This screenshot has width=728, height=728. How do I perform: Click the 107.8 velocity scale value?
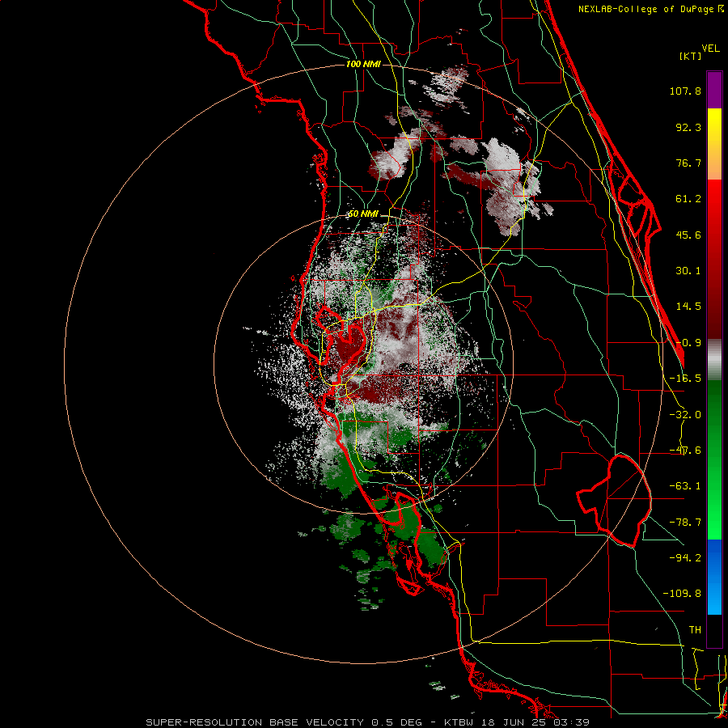pos(685,91)
